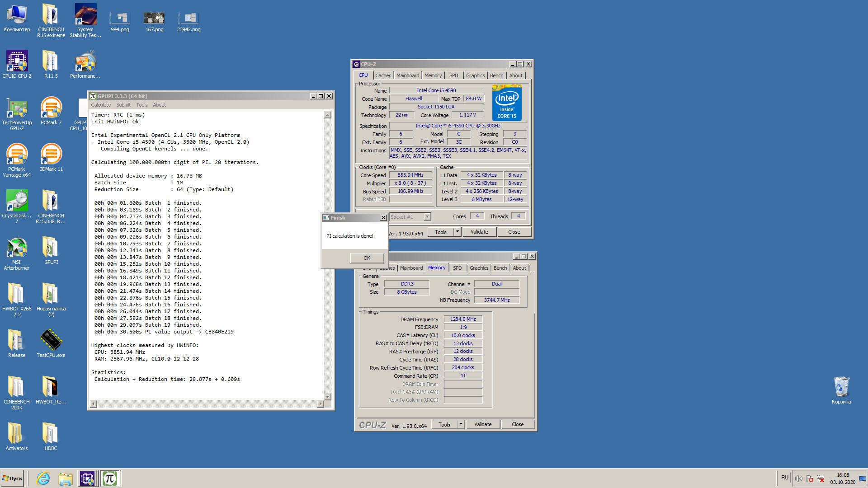This screenshot has width=868, height=488.
Task: Launch TestCPU.exe chip icon
Action: 51,344
